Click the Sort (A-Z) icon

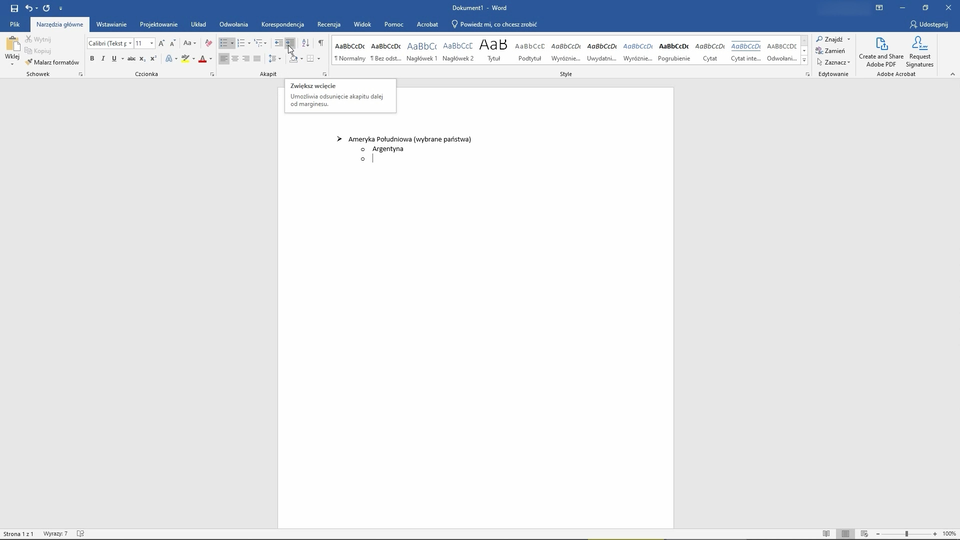(x=305, y=43)
